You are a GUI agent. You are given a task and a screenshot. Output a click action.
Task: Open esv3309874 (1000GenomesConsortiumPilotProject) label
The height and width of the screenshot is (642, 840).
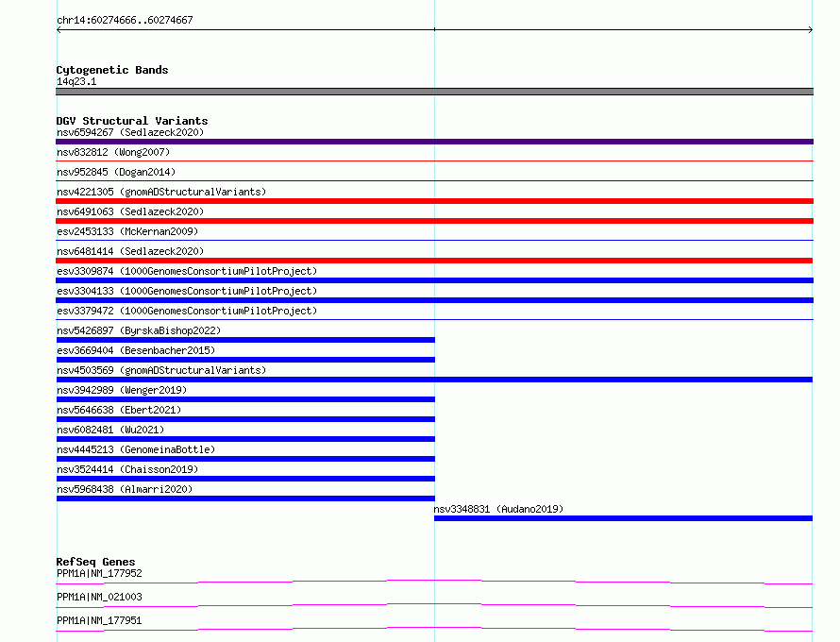pos(187,271)
